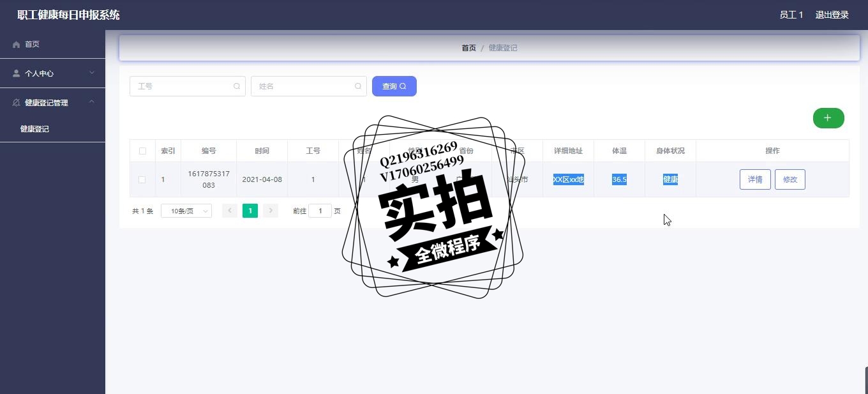Tick the checkbox for row 1

pos(142,179)
